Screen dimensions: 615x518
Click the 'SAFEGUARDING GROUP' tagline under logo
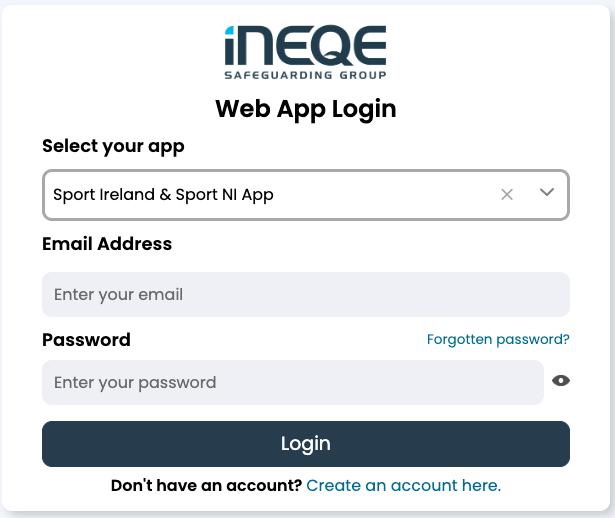[x=306, y=75]
